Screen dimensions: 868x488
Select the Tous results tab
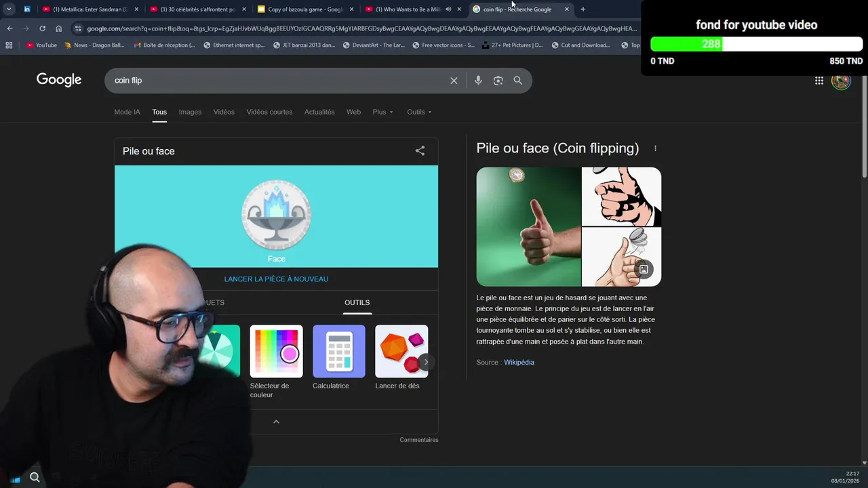(159, 112)
